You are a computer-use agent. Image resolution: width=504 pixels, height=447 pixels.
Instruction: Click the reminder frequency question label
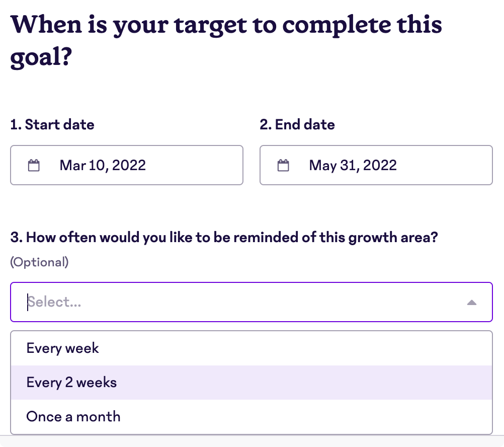click(224, 237)
